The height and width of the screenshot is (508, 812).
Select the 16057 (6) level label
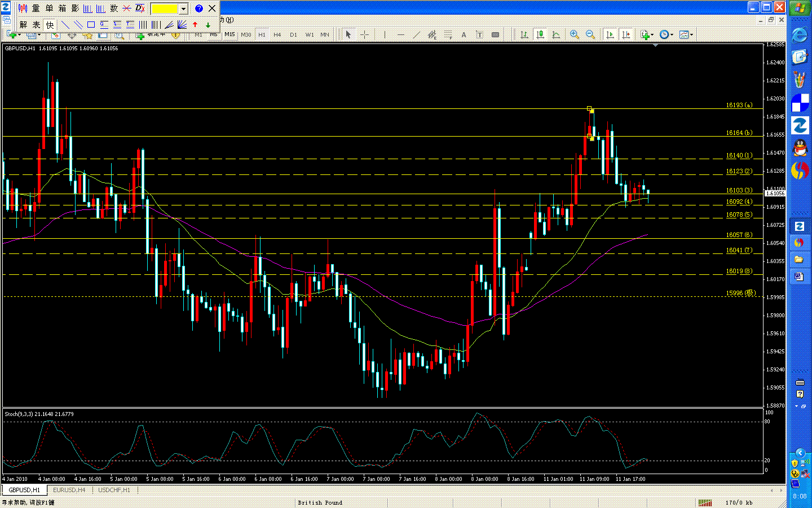739,235
